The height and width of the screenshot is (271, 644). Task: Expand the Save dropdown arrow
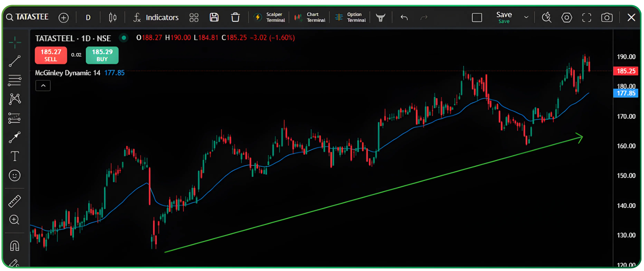(x=526, y=17)
